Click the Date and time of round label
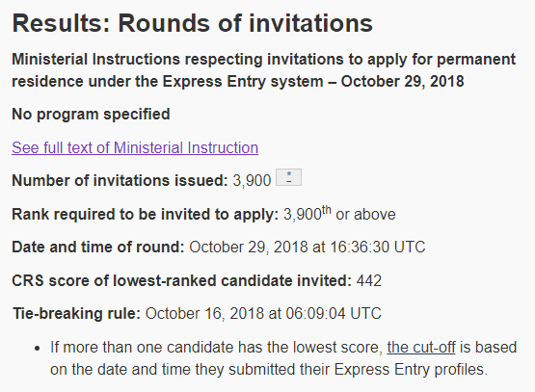 tap(98, 248)
